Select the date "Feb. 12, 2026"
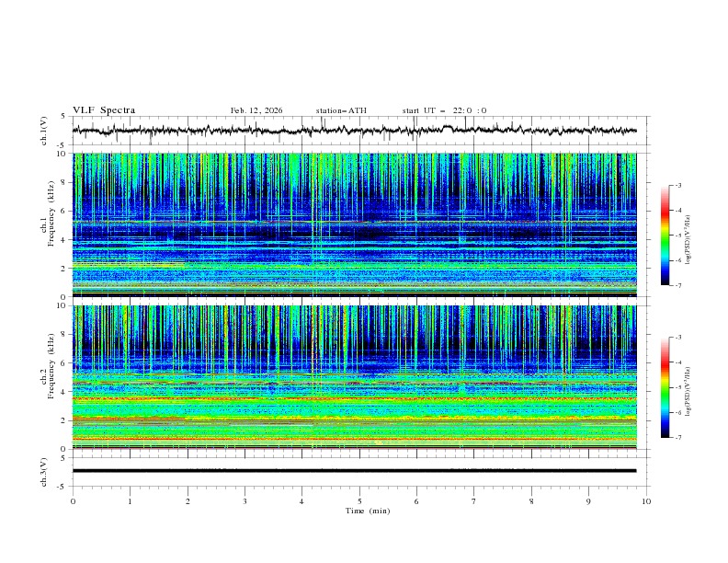This screenshot has width=728, height=563. (256, 110)
